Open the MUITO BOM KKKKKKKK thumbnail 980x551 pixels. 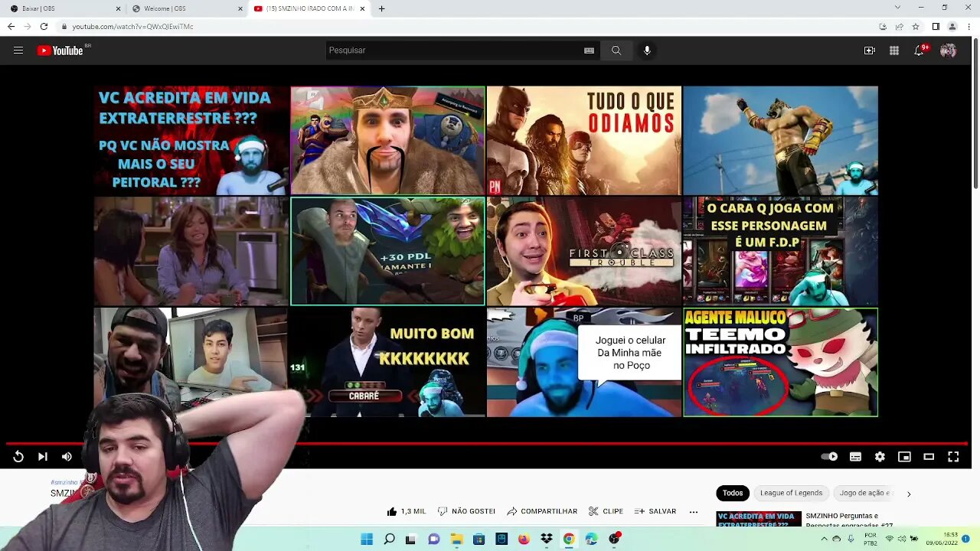pos(387,362)
